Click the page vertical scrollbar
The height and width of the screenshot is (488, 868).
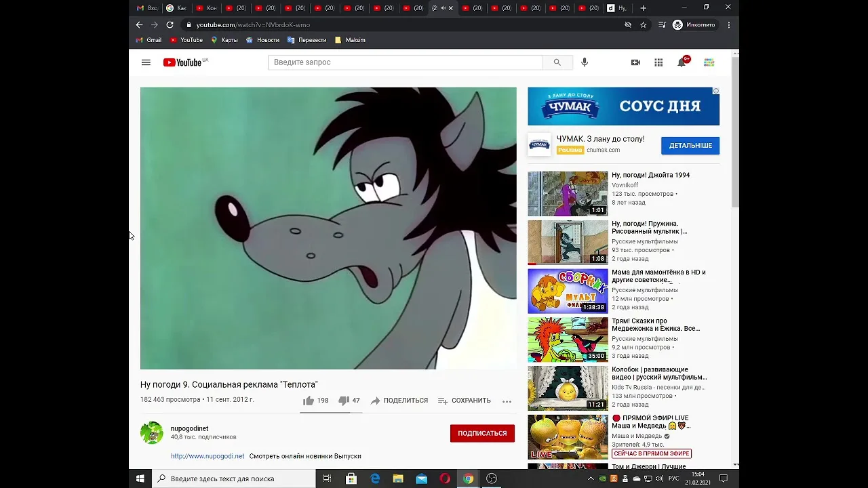[736, 131]
